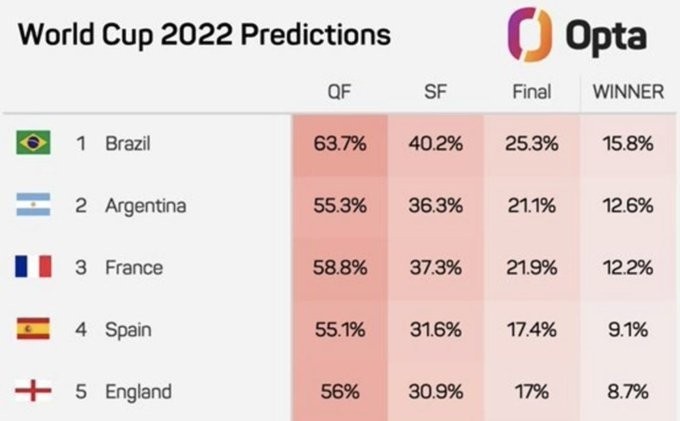Click the France flag icon
This screenshot has height=421, width=680.
click(33, 267)
